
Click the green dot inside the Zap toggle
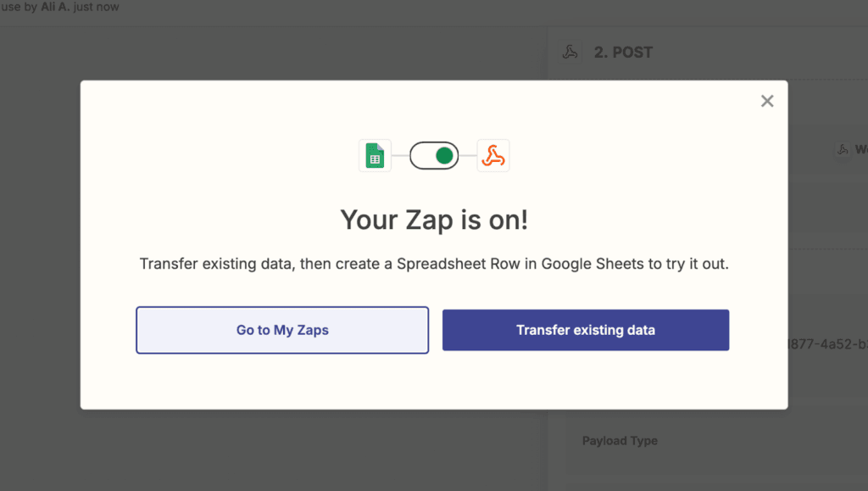click(444, 155)
